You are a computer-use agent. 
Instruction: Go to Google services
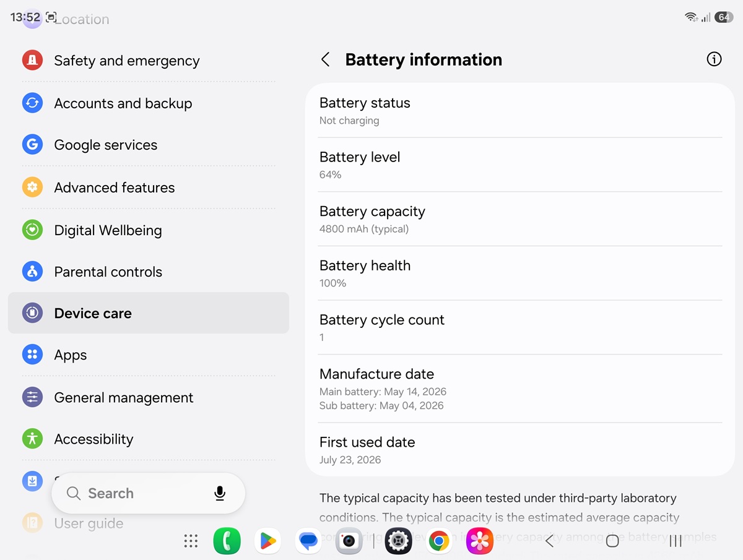click(149, 145)
